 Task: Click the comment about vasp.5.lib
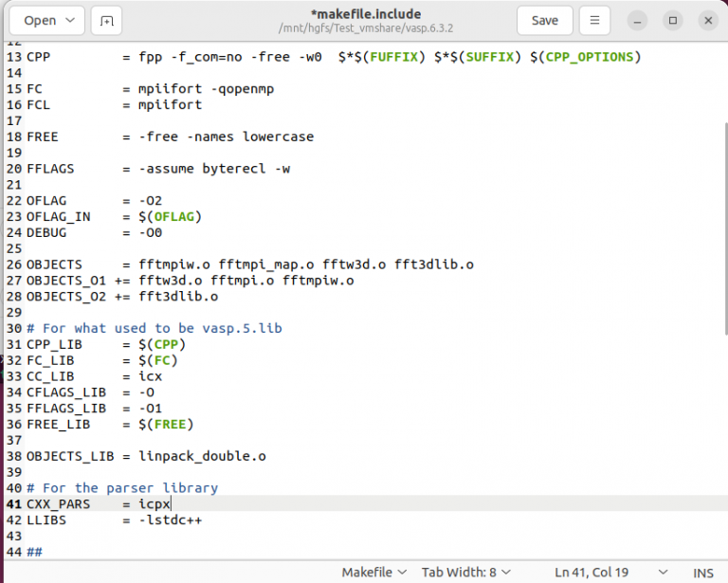(155, 329)
